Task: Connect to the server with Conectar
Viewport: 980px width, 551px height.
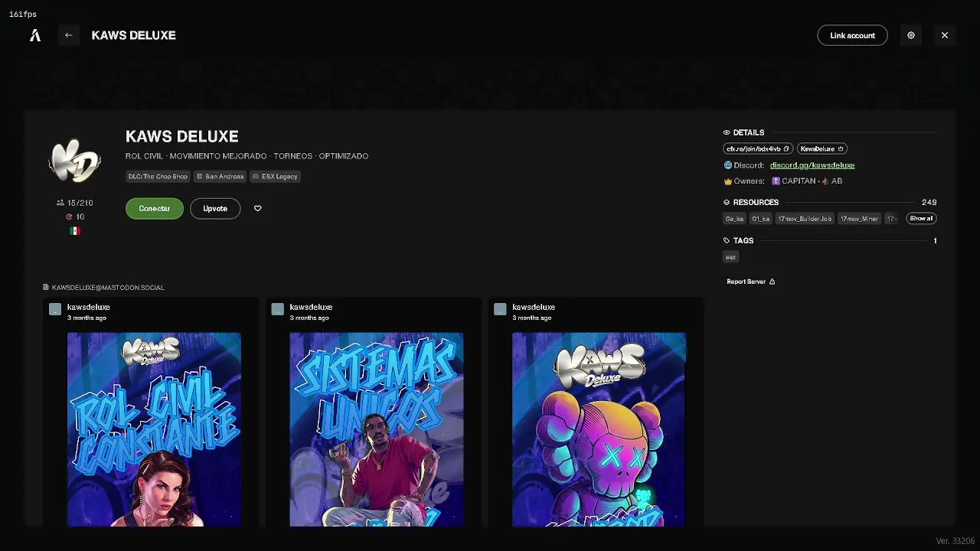Action: [x=155, y=208]
